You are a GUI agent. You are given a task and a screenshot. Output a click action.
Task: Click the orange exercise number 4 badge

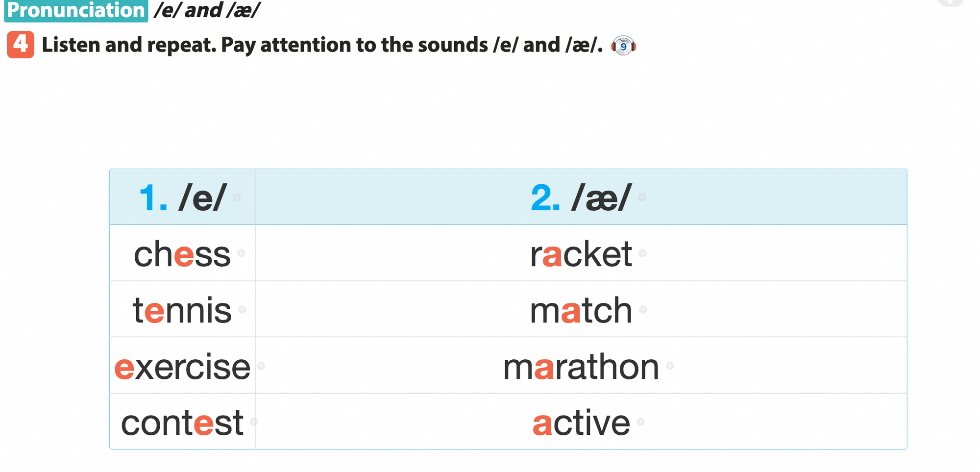point(21,45)
